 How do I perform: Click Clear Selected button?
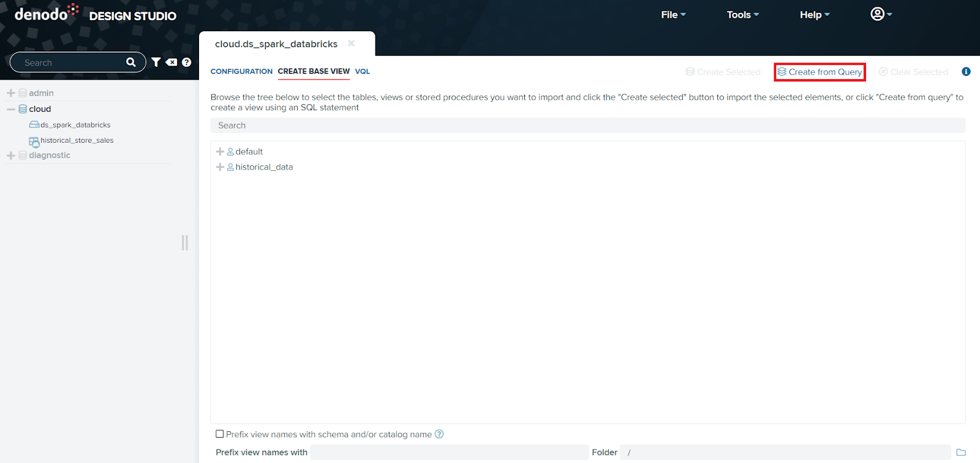pyautogui.click(x=913, y=72)
